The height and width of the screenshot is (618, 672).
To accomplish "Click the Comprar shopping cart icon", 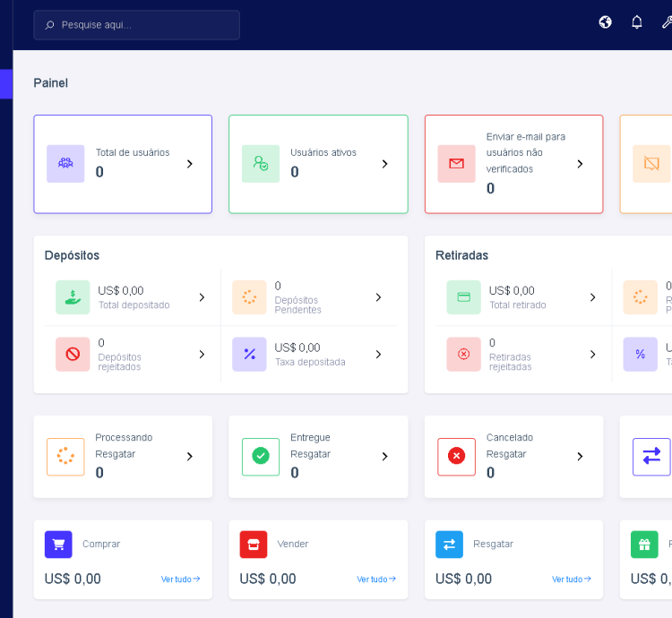I will (58, 545).
